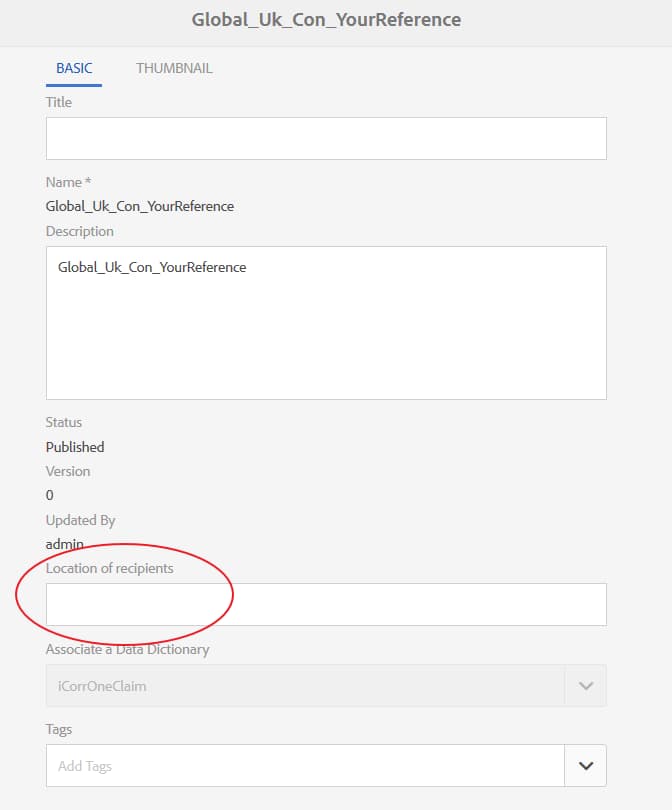Click the admin text under Updated By
The width and height of the screenshot is (672, 810).
[60, 544]
